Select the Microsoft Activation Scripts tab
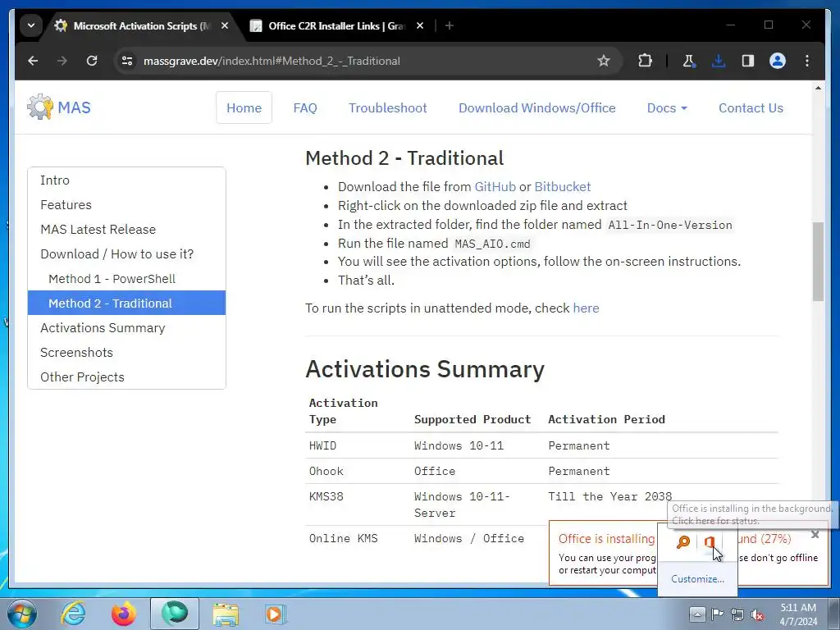 (x=141, y=25)
